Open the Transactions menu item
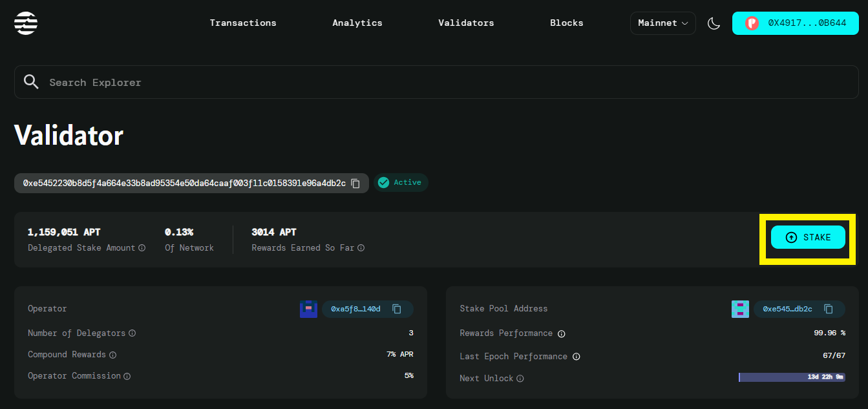Image resolution: width=868 pixels, height=409 pixels. pos(243,23)
